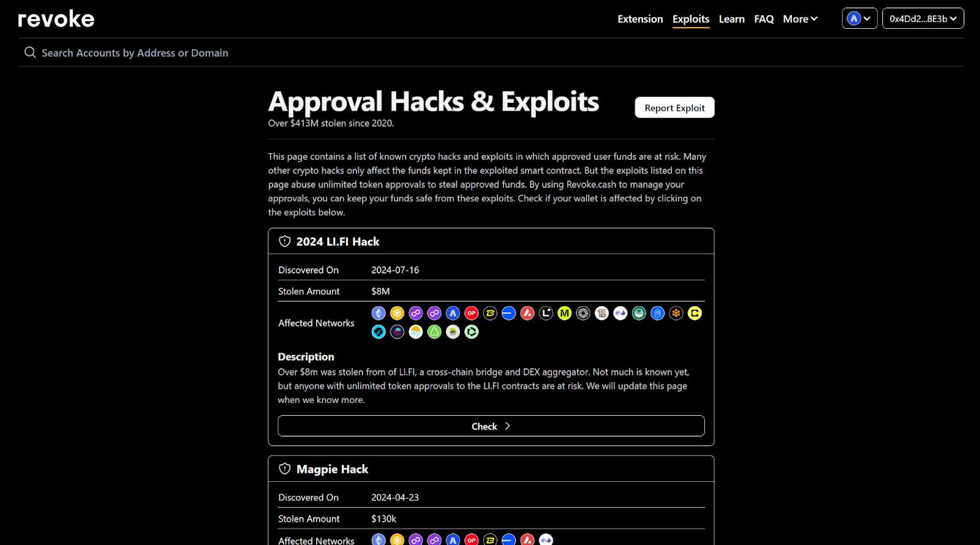Click the LI.FI 'Affected Networks' label
This screenshot has height=545, width=980.
pyautogui.click(x=316, y=323)
